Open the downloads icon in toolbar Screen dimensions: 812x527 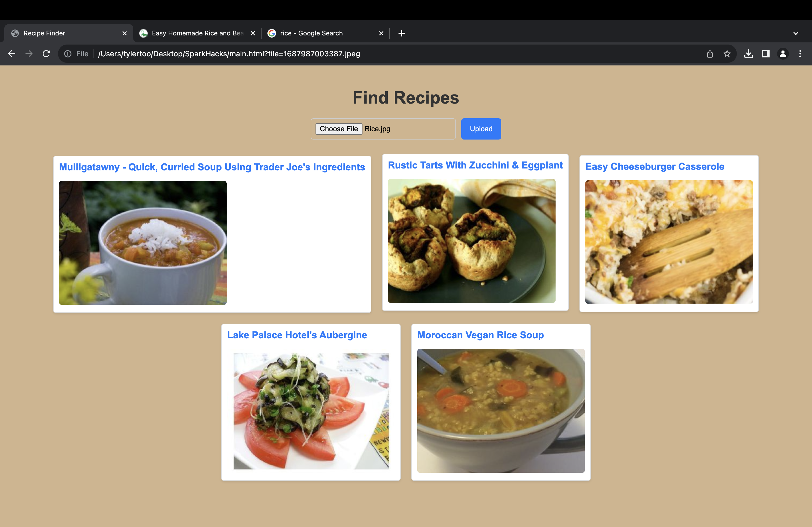pos(749,53)
